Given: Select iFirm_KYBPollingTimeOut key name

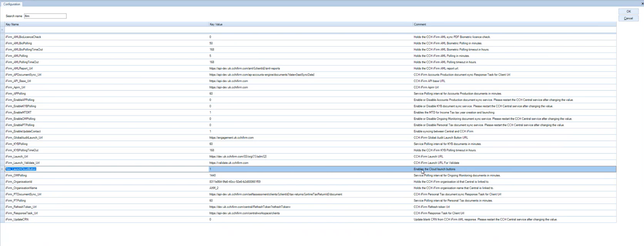Looking at the screenshot, I should 22,150.
